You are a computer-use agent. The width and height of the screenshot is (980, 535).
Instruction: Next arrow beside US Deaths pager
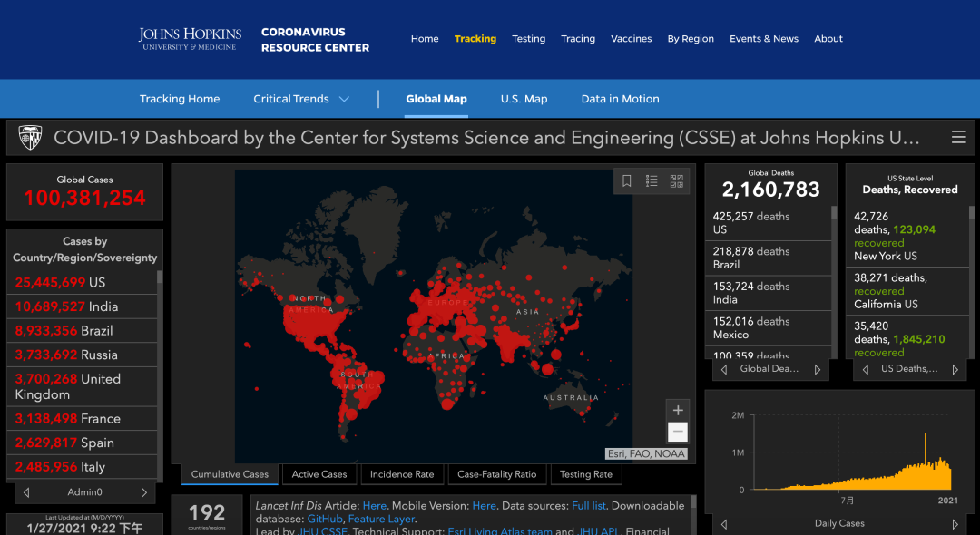955,370
